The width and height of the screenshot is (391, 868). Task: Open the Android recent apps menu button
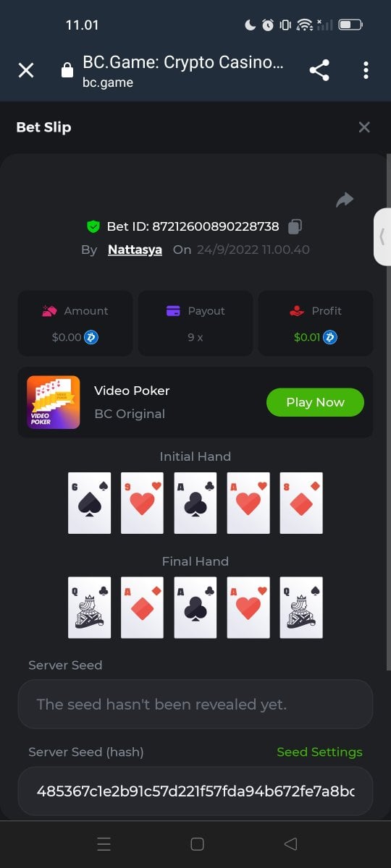[x=104, y=843]
